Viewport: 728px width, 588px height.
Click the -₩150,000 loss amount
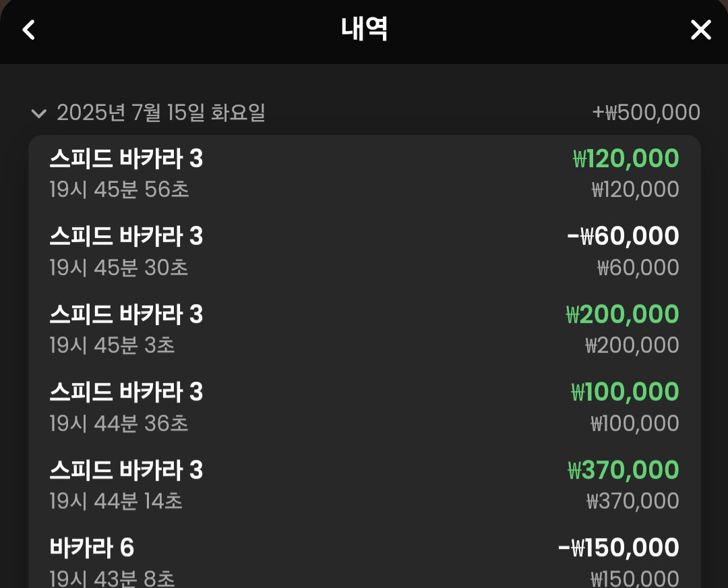(x=618, y=547)
